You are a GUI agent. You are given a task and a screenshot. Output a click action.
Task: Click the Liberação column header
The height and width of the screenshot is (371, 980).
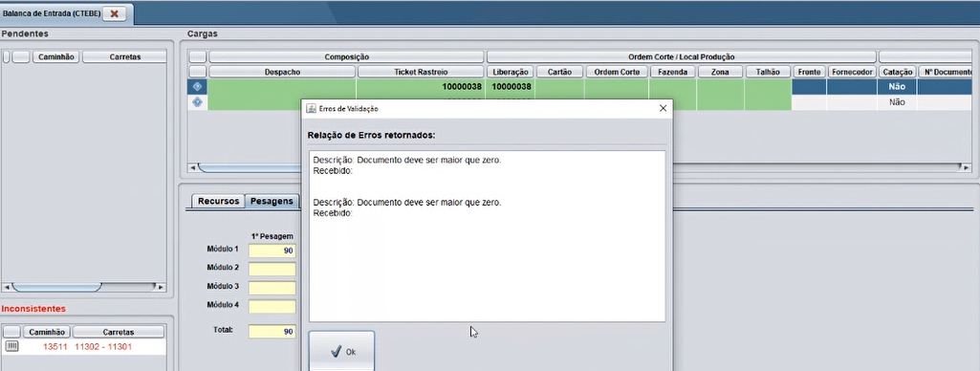coord(510,72)
